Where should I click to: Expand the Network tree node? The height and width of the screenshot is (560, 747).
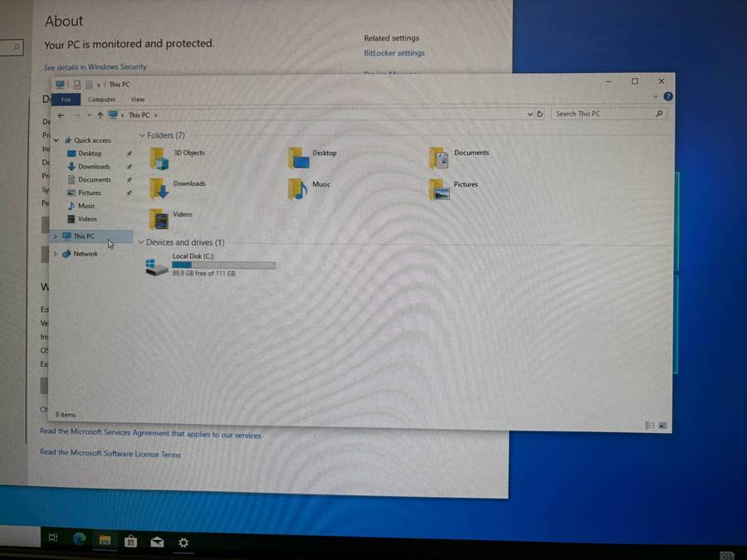coord(56,254)
